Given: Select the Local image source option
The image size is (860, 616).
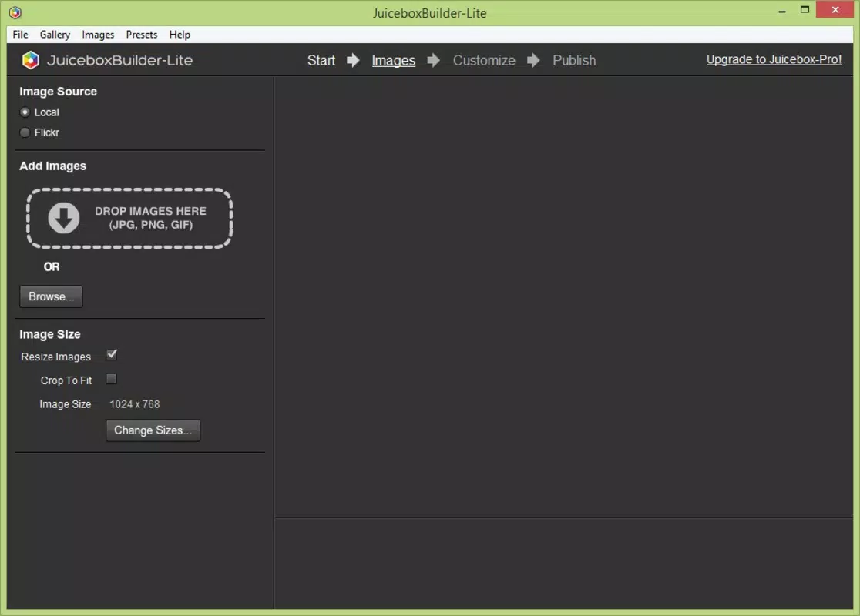Looking at the screenshot, I should (25, 112).
